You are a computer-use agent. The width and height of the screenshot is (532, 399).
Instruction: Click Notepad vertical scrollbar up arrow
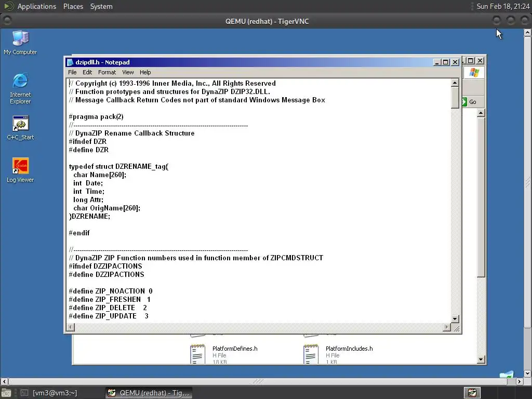tap(455, 83)
